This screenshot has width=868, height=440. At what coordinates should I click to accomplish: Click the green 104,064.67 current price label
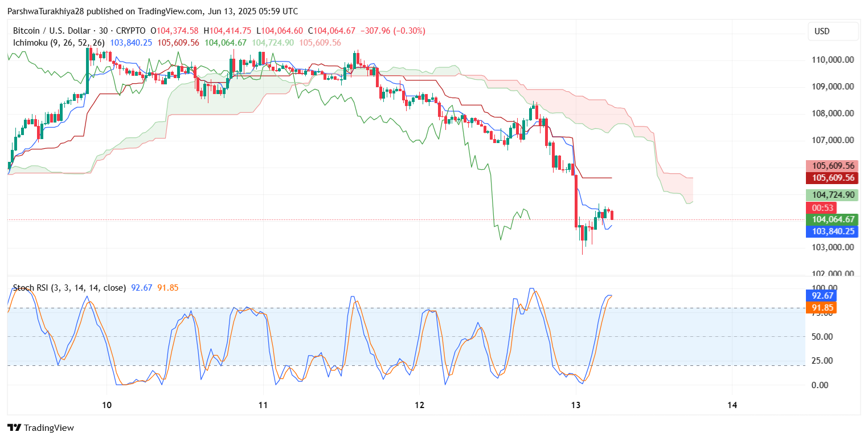[833, 219]
